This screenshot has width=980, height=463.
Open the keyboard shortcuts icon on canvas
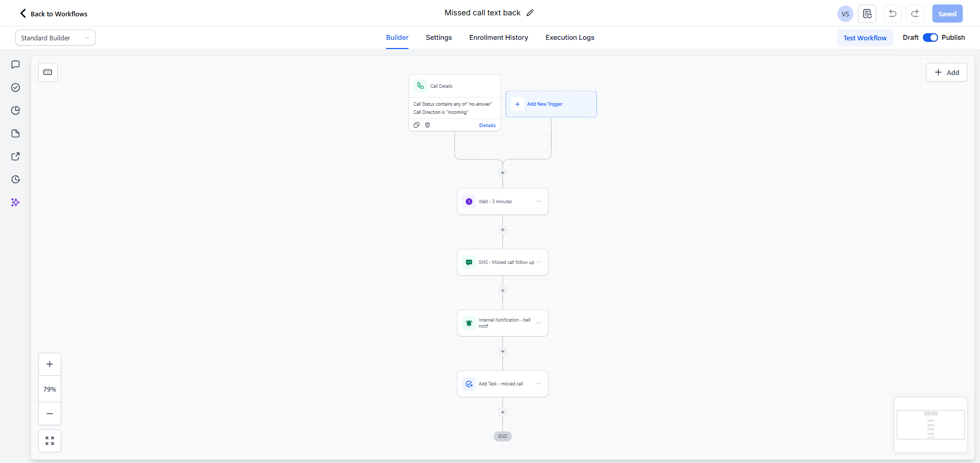48,72
